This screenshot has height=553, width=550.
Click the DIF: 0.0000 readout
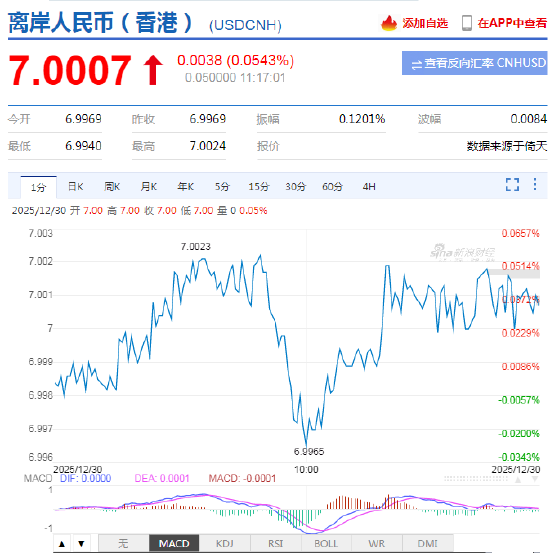coord(85,478)
